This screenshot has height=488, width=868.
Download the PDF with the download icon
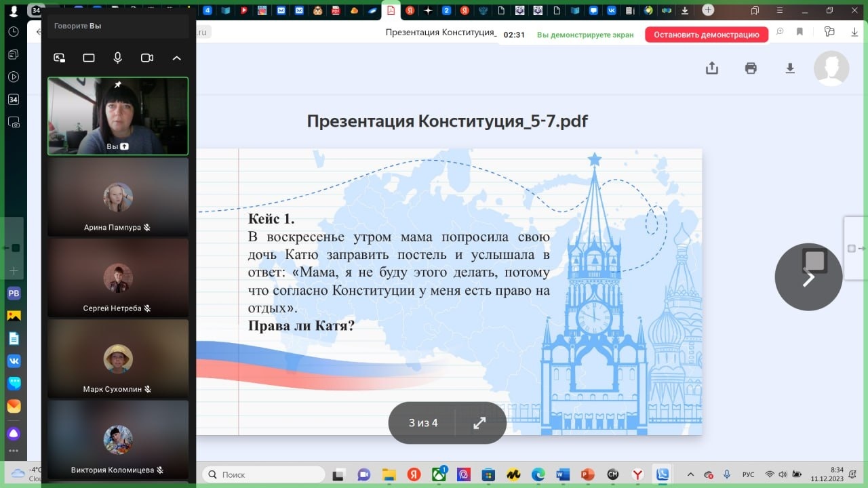790,68
